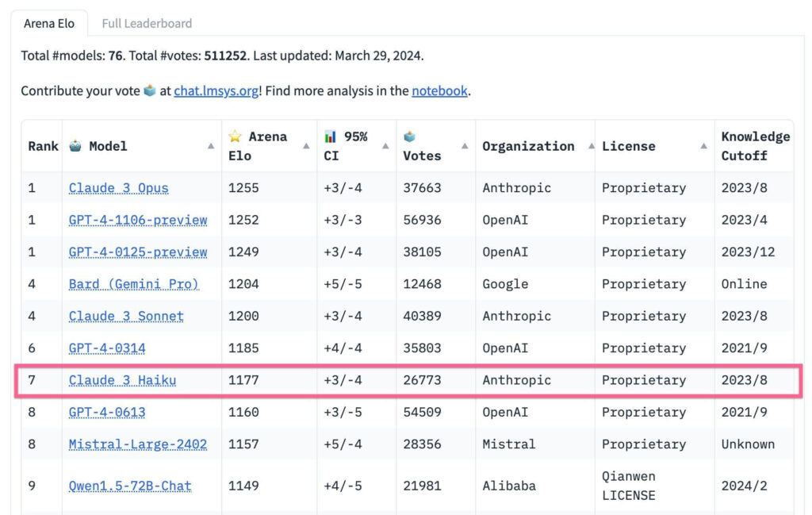Click the Organization column sort arrow
Screen dimensions: 812x515
click(x=591, y=146)
